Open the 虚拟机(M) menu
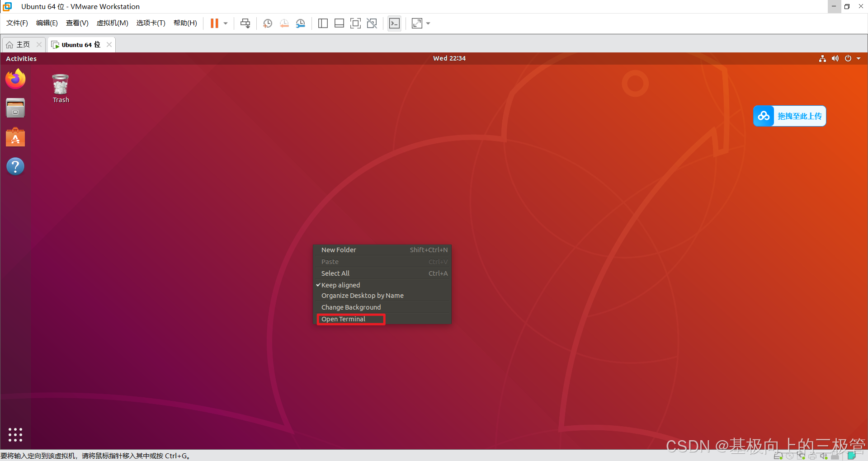The image size is (868, 461). 113,23
